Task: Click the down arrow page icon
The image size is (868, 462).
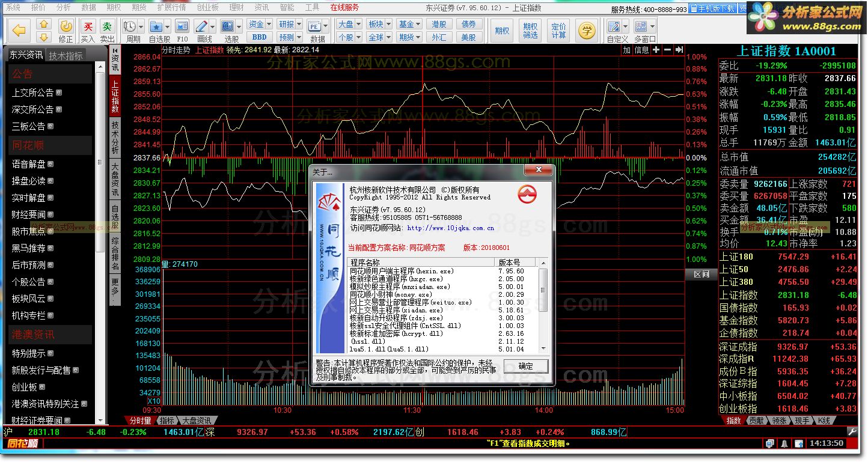Action: coord(44,37)
